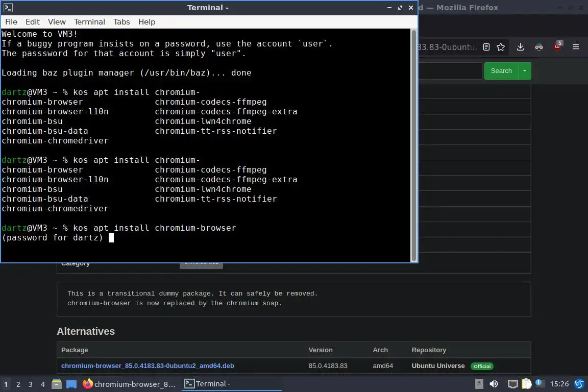Click the Arch column header in Alternatives
Image resolution: width=588 pixels, height=392 pixels.
click(x=380, y=350)
